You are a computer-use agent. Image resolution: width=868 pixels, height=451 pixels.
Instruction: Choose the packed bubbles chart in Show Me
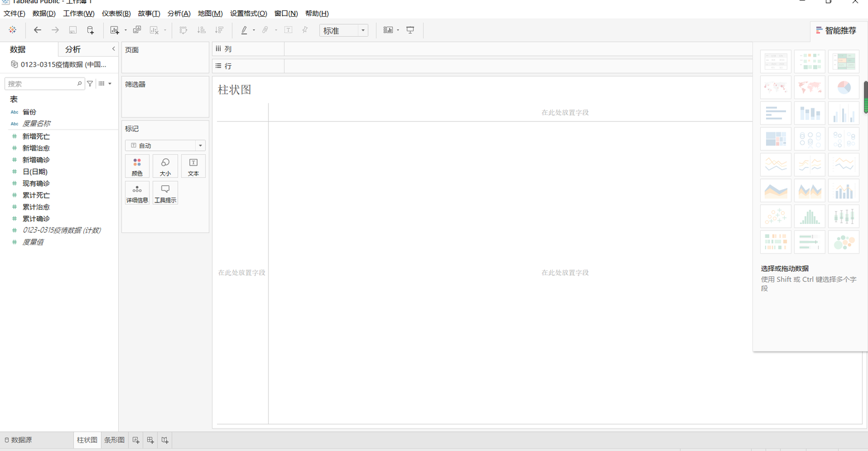(x=843, y=242)
